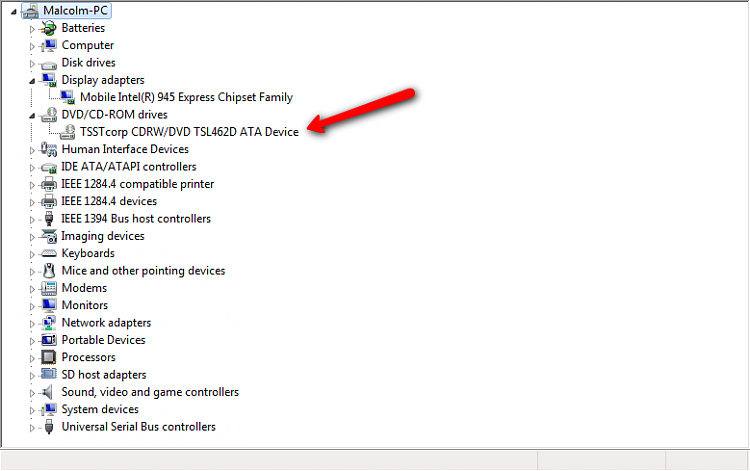The width and height of the screenshot is (750, 471).
Task: Select the Malcolm-PC label
Action: [76, 11]
